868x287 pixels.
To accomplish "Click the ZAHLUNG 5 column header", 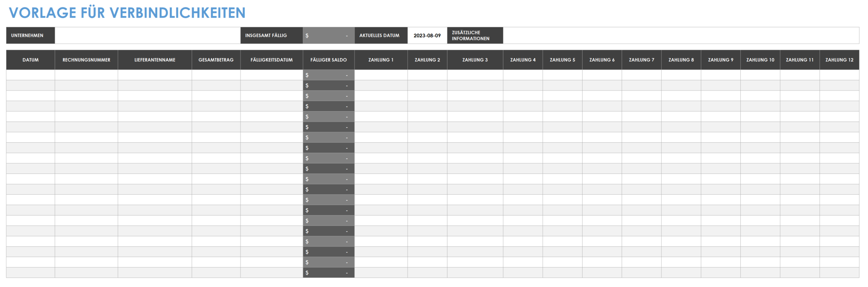I will pos(562,60).
